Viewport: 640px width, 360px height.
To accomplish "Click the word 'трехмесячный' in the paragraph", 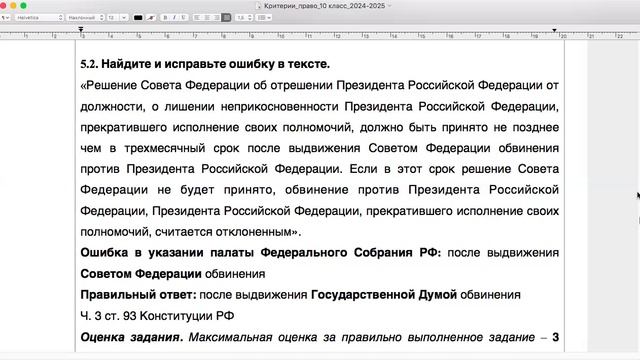I will point(165,148).
